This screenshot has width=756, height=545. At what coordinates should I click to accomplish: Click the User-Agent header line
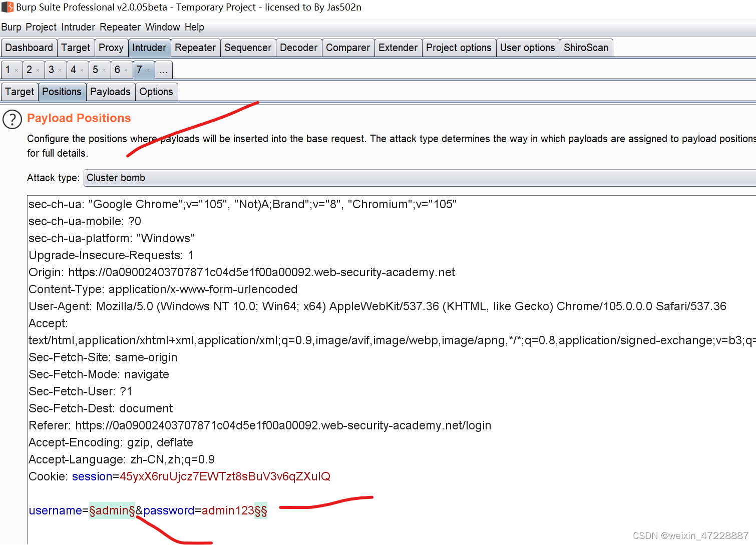pyautogui.click(x=377, y=306)
